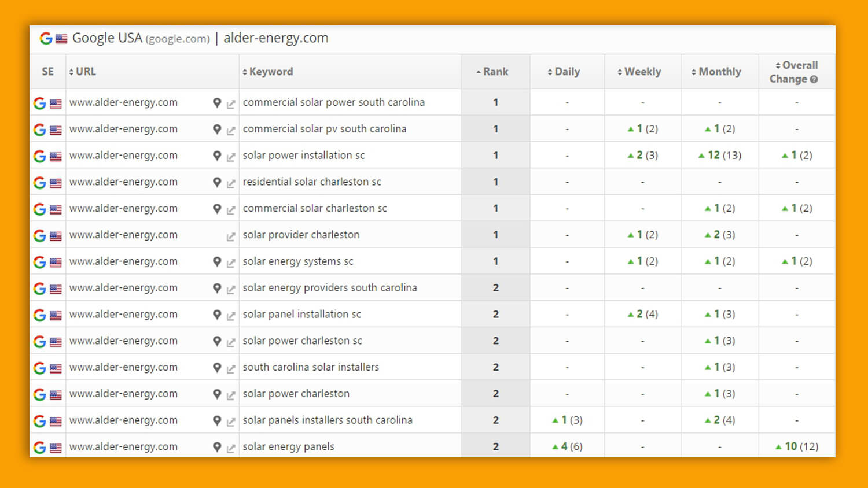Click keyword 'south carolina solar installers'
This screenshot has height=488, width=868.
click(x=311, y=367)
